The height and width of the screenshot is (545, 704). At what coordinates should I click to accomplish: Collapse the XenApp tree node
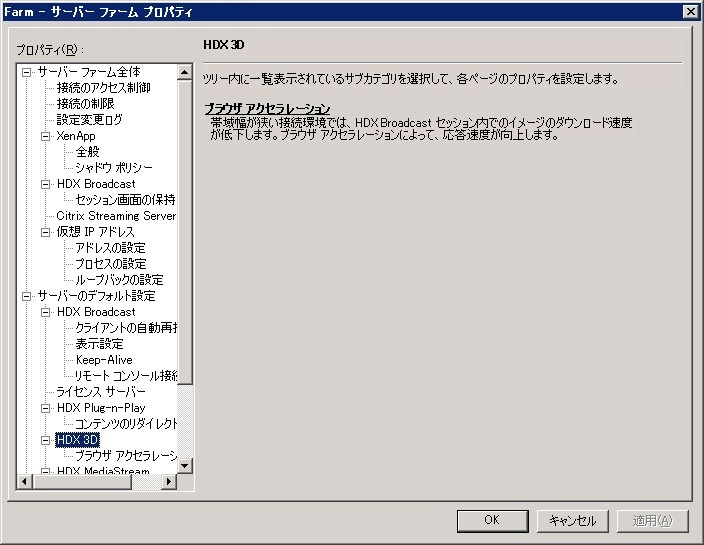(x=45, y=136)
